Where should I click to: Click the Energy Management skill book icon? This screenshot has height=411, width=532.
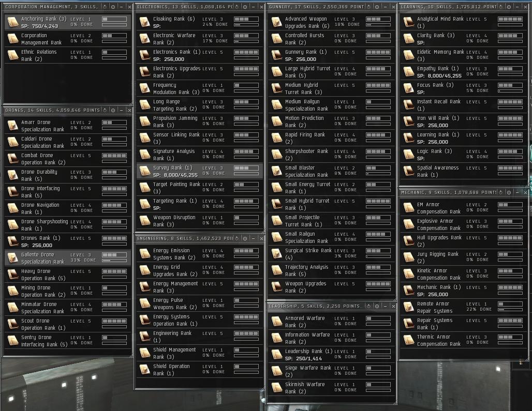pyautogui.click(x=145, y=287)
